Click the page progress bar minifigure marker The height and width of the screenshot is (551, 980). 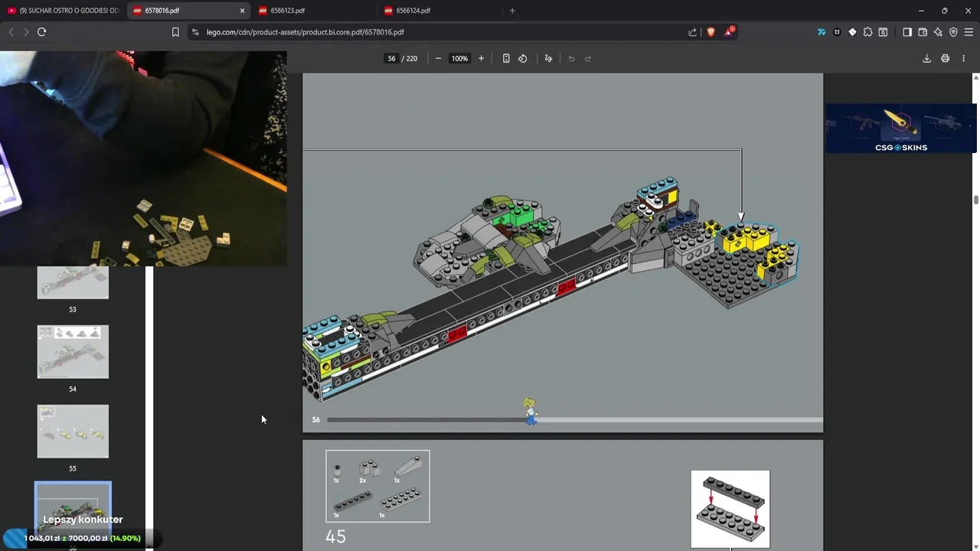[x=530, y=411]
